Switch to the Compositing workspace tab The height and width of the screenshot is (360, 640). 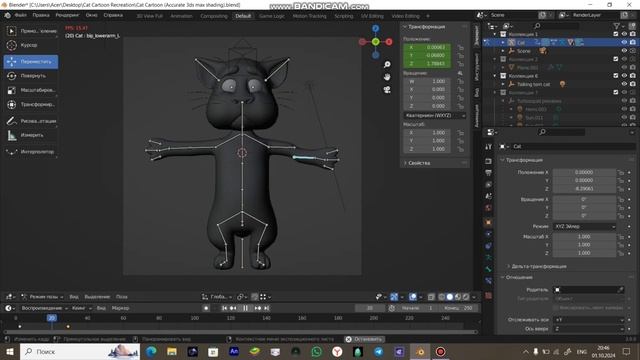point(214,16)
